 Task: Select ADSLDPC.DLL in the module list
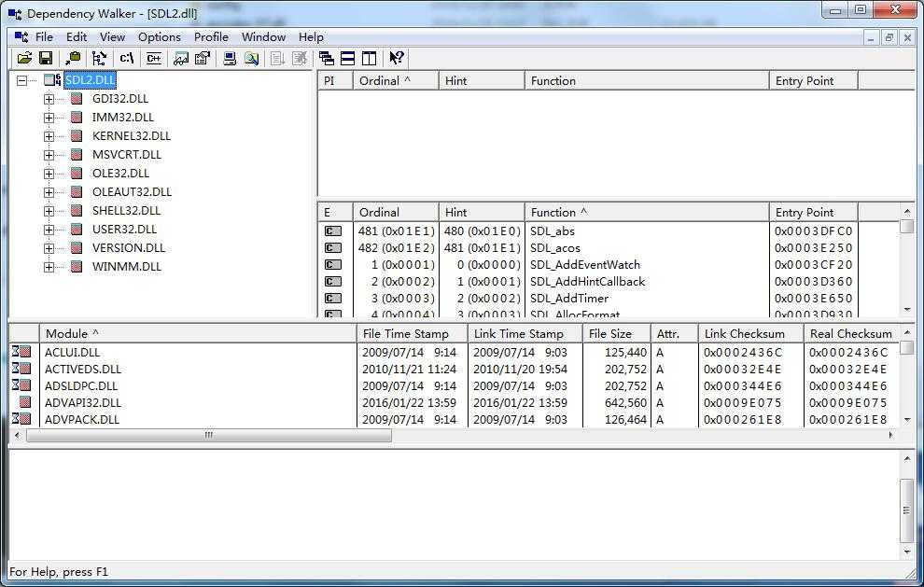[80, 385]
